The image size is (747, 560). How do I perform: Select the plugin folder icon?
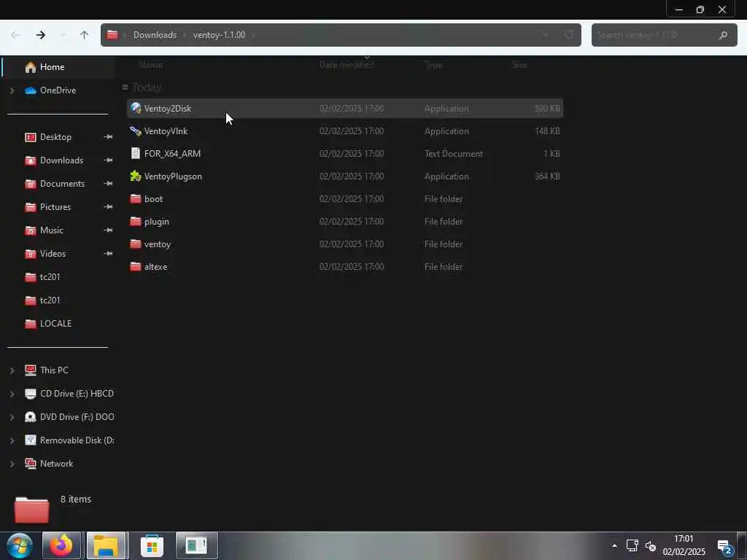click(136, 222)
